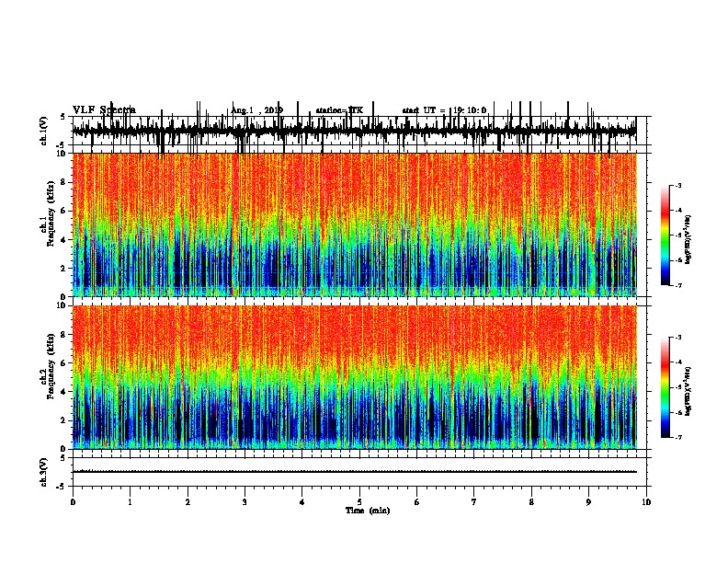The height and width of the screenshot is (563, 728).
Task: Click time axis tick label "4"
Action: [302, 502]
